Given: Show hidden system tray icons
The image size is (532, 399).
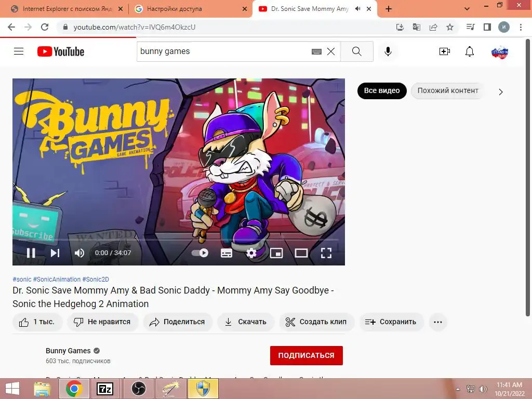Looking at the screenshot, I should click(x=458, y=389).
